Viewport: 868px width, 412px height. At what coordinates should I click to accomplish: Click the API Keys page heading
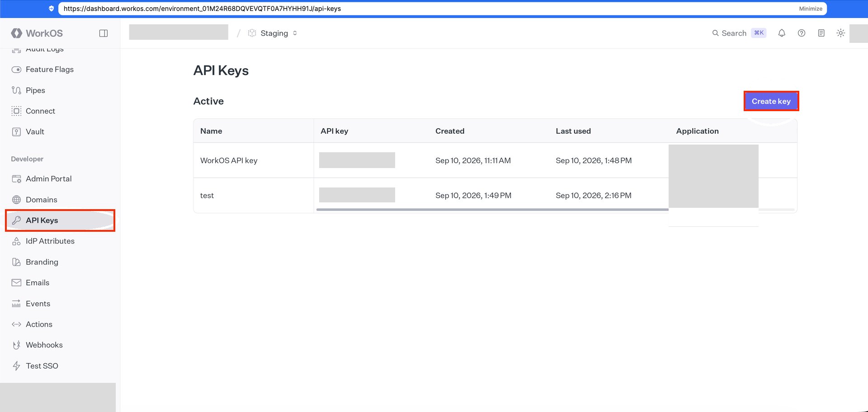pyautogui.click(x=221, y=70)
